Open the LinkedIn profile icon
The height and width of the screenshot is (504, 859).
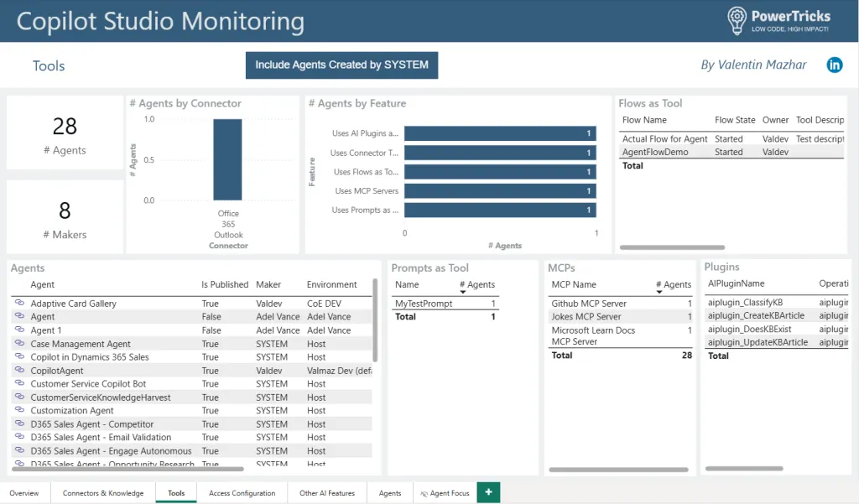(x=835, y=65)
